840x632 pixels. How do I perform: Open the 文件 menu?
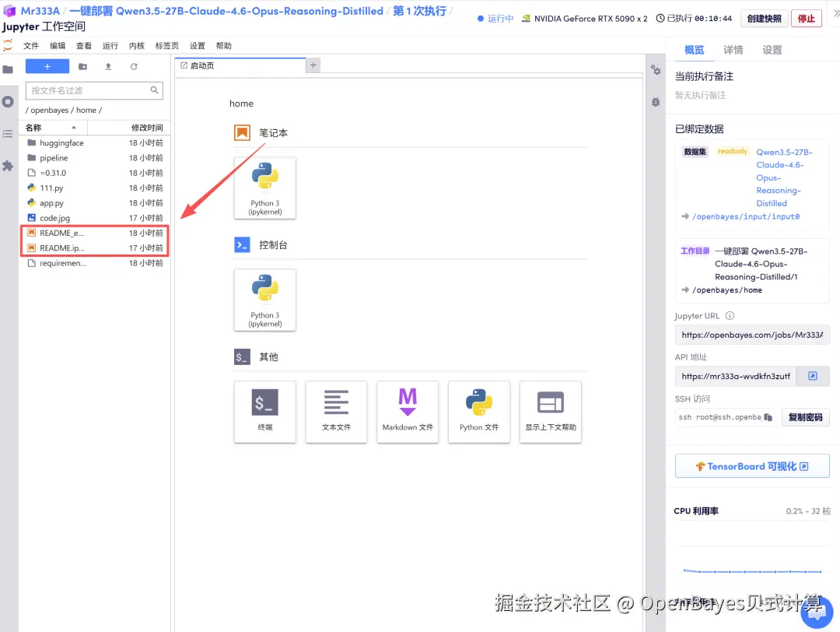click(x=31, y=46)
